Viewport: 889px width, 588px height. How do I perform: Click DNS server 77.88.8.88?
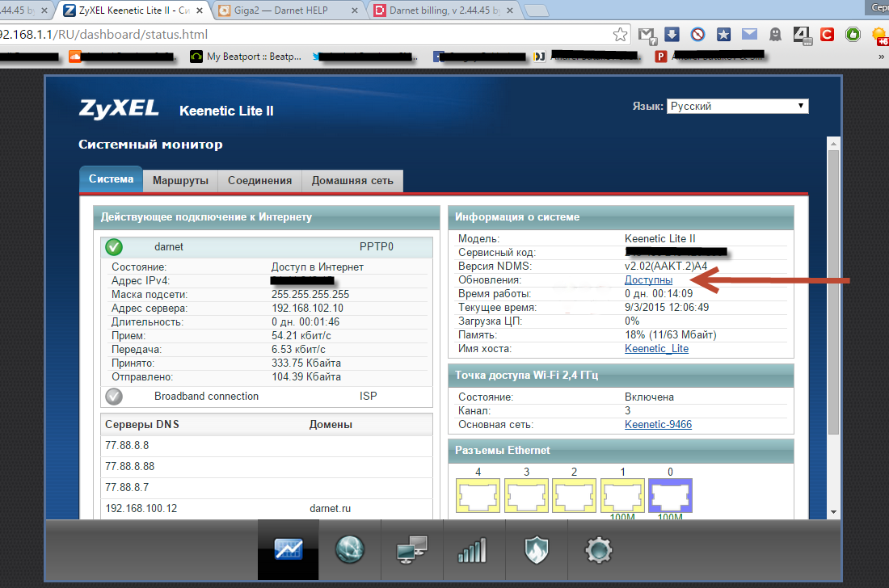click(x=130, y=466)
